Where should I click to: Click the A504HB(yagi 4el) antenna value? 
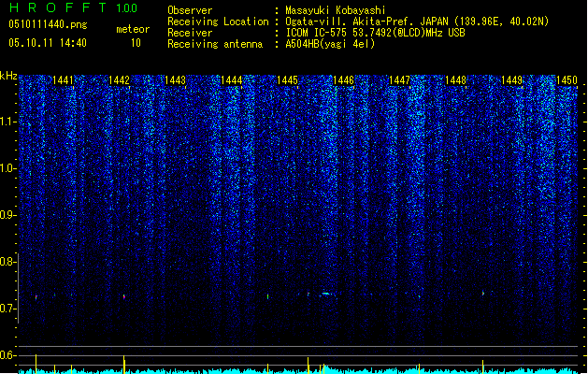pos(330,44)
